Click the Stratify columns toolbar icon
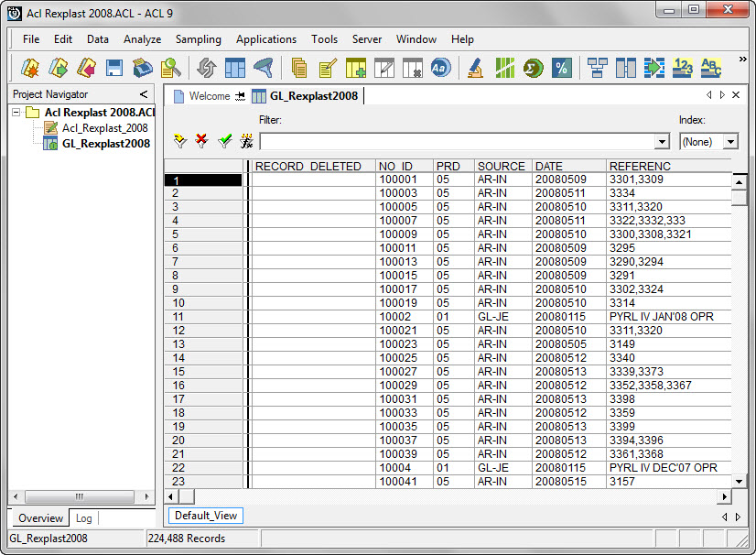 pyautogui.click(x=625, y=68)
